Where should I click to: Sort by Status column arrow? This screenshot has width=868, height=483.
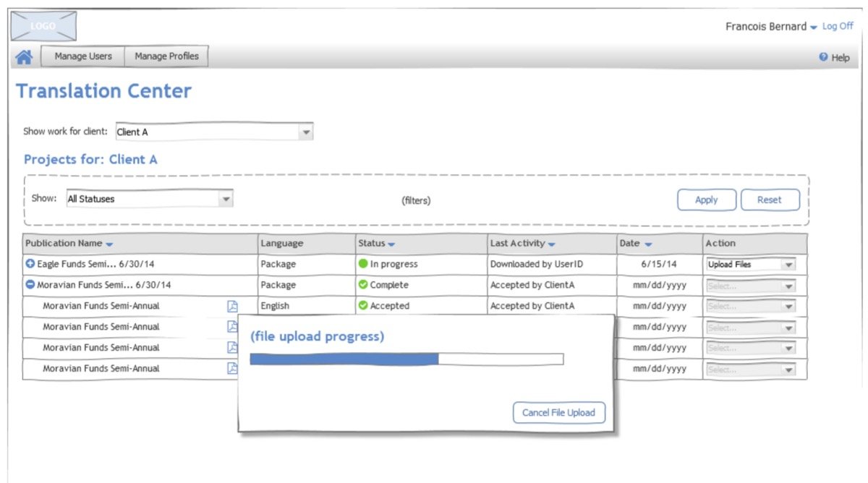[x=391, y=244]
